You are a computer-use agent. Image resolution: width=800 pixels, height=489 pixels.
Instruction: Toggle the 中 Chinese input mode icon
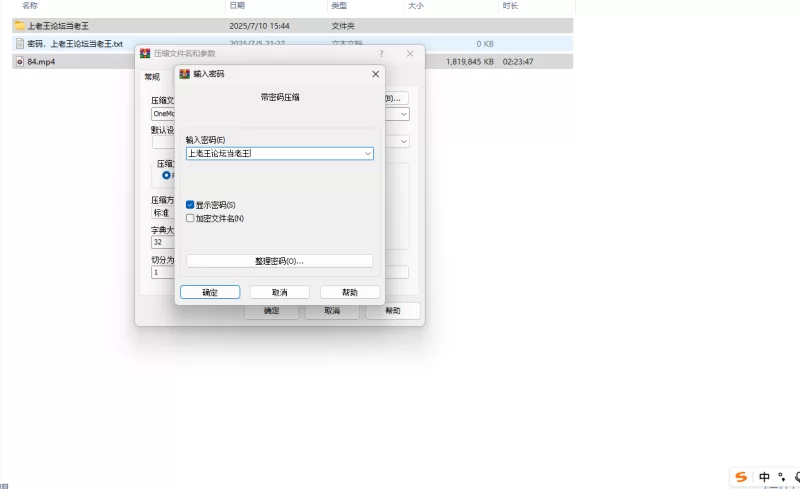[764, 477]
